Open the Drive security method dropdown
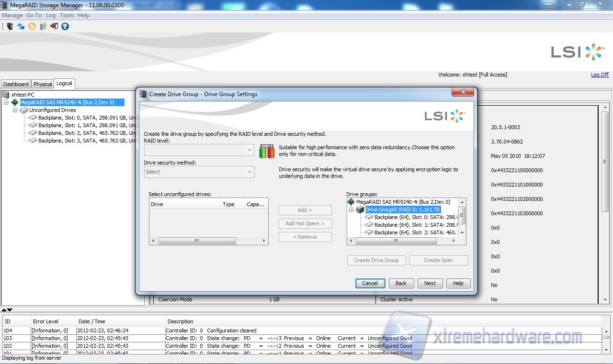Image resolution: width=613 pixels, height=364 pixels. 250,172
